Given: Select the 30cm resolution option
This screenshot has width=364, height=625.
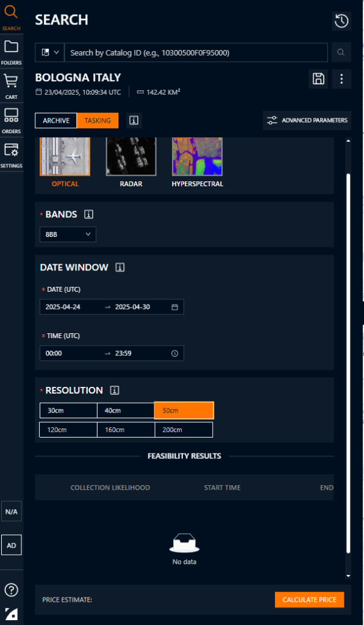Looking at the screenshot, I should coord(68,411).
